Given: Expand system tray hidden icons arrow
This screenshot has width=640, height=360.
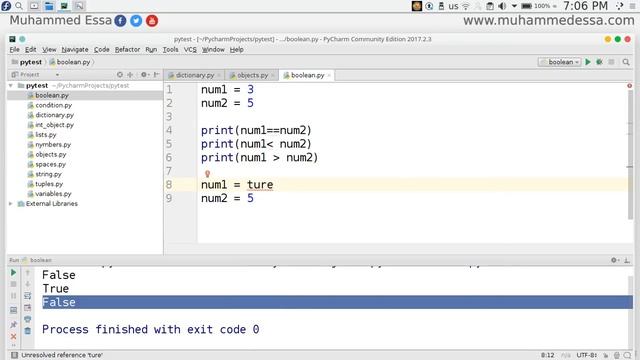Looking at the screenshot, I should coord(514,6).
